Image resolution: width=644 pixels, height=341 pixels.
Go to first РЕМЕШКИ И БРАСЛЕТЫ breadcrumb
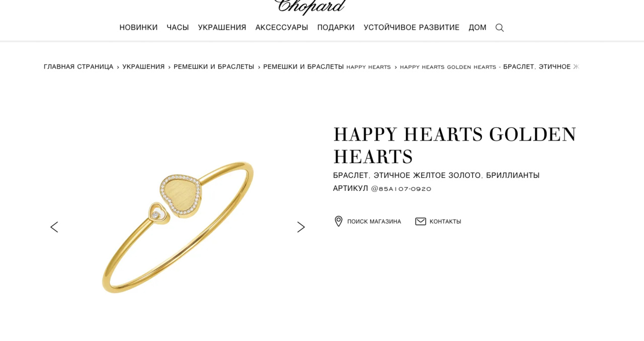tap(214, 66)
